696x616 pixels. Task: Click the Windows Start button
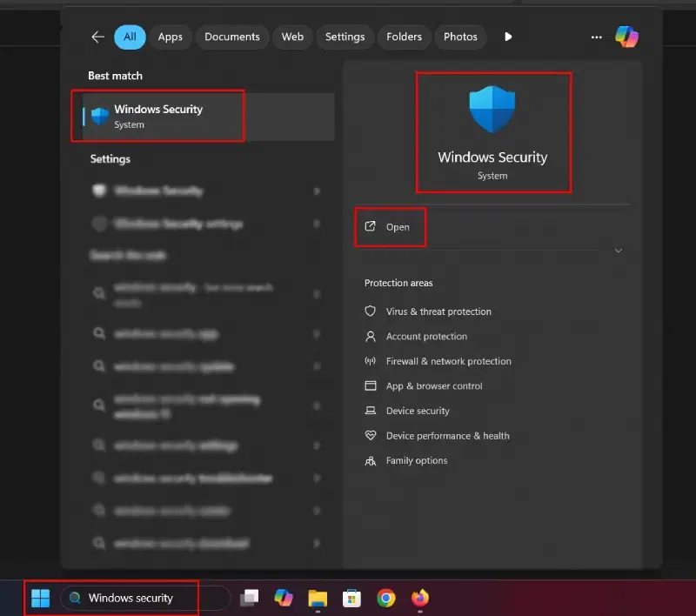pyautogui.click(x=40, y=598)
